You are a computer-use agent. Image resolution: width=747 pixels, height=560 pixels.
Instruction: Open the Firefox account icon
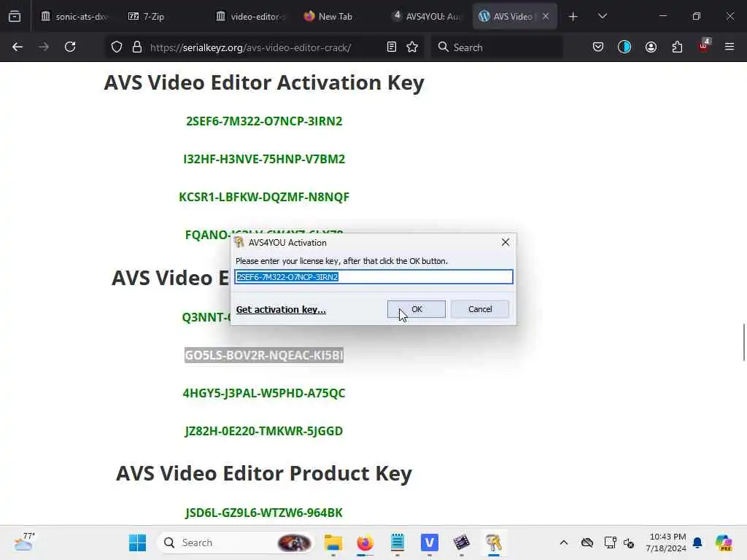pyautogui.click(x=651, y=47)
